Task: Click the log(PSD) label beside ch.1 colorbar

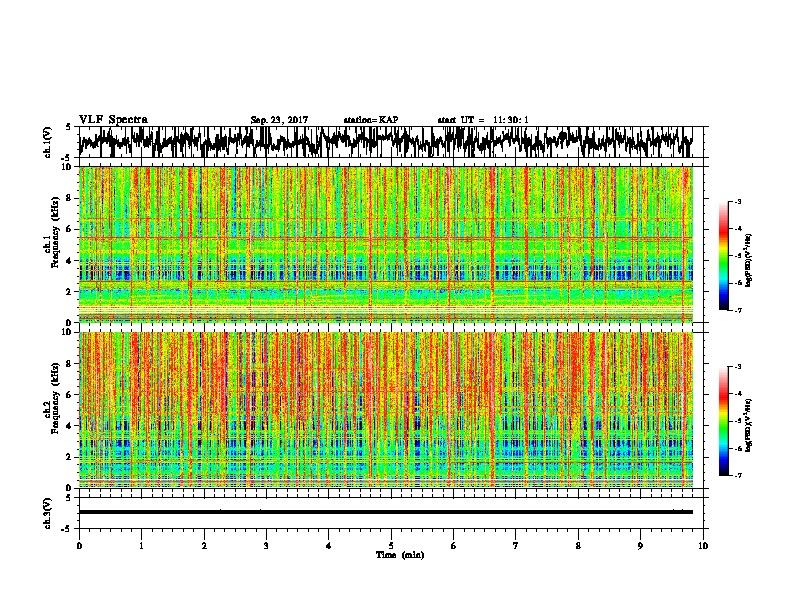Action: pyautogui.click(x=749, y=261)
